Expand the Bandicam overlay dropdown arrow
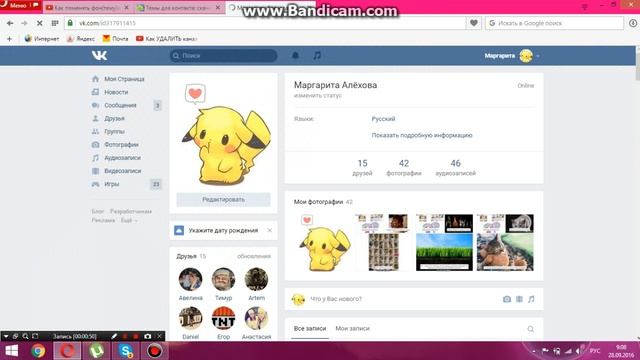Viewport: 640px width, 360px height. (6, 336)
